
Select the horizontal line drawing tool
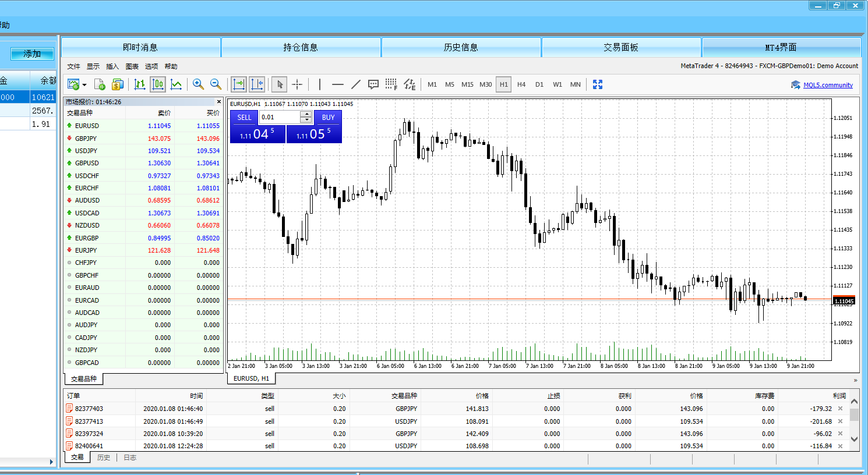click(x=337, y=84)
